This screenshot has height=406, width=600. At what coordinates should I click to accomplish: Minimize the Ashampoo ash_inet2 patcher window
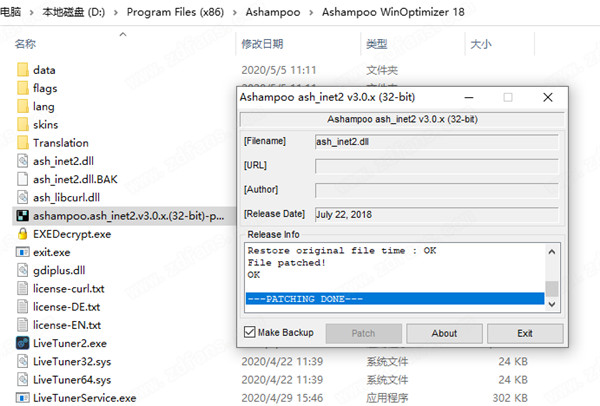tap(469, 97)
